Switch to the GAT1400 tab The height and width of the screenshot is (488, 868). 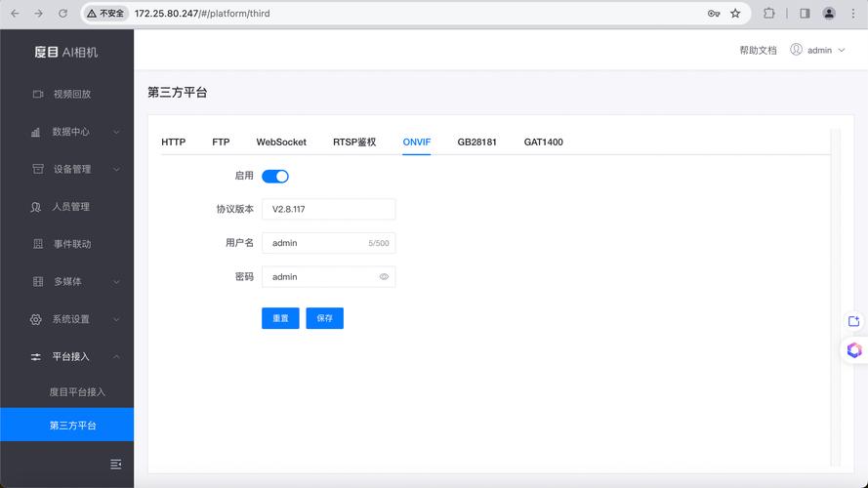point(544,142)
